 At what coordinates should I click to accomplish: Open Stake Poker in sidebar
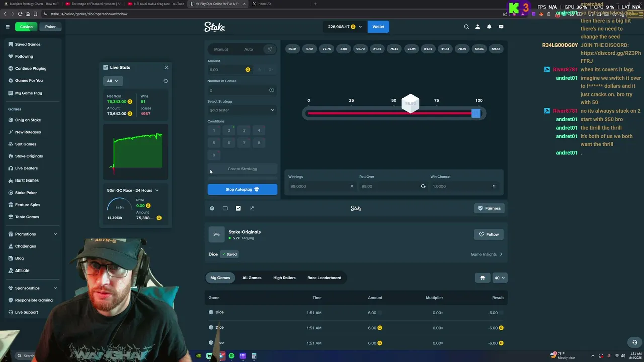pos(26,193)
